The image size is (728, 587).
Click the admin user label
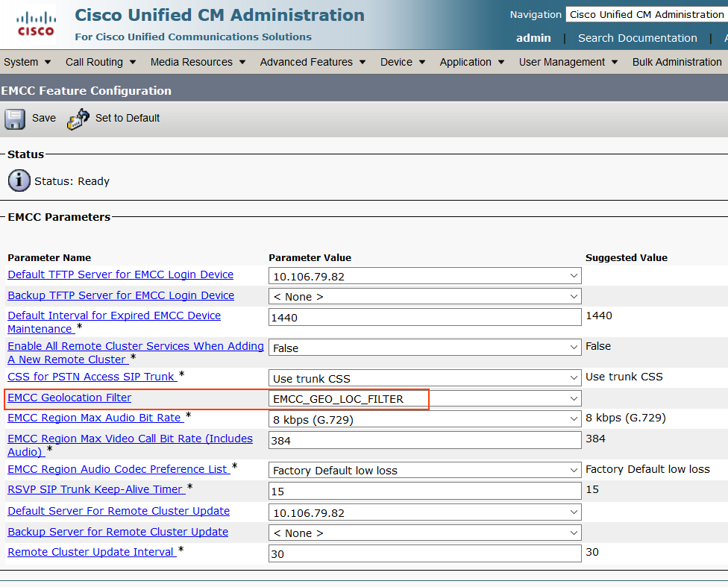[533, 37]
